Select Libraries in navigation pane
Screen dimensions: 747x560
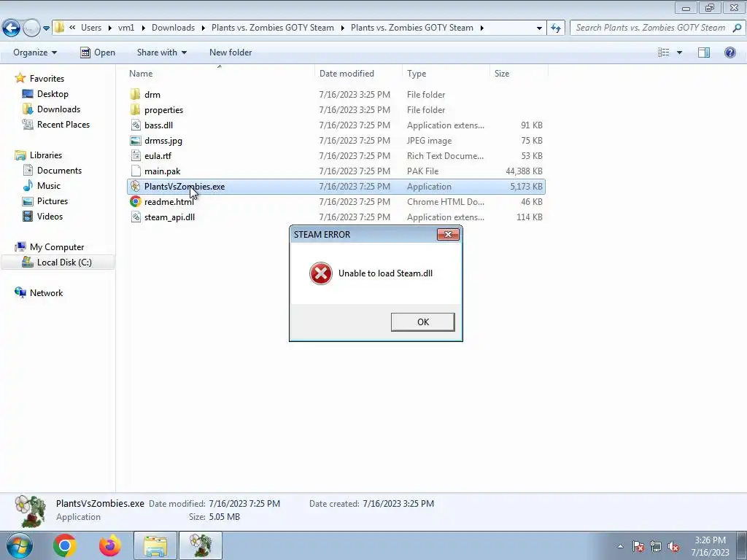tap(46, 155)
